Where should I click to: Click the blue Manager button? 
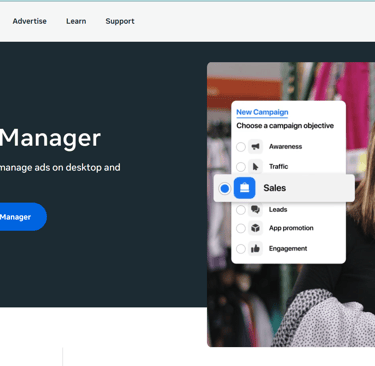point(23,217)
